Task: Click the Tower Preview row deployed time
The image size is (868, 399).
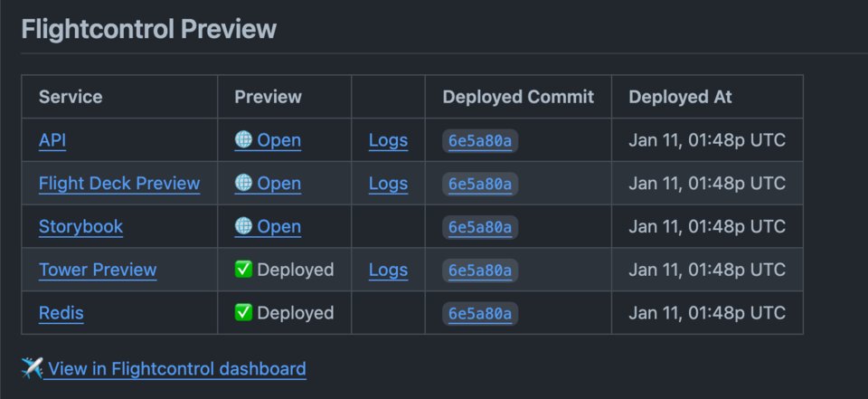Action: pyautogui.click(x=707, y=270)
